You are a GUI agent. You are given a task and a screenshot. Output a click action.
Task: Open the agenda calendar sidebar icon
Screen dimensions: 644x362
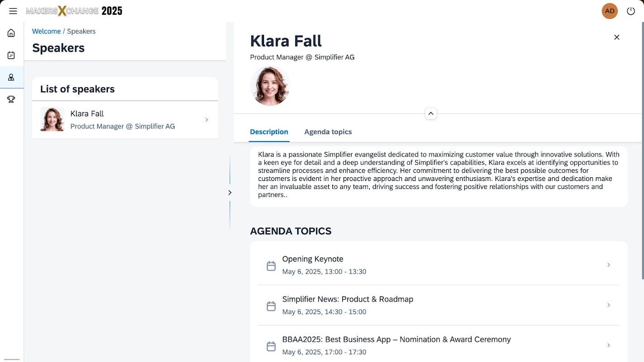[11, 55]
